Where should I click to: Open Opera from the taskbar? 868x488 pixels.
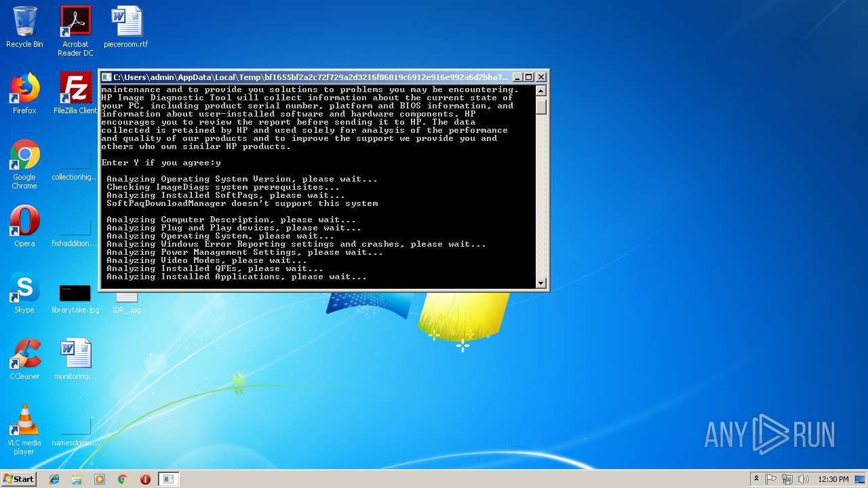pyautogui.click(x=145, y=479)
